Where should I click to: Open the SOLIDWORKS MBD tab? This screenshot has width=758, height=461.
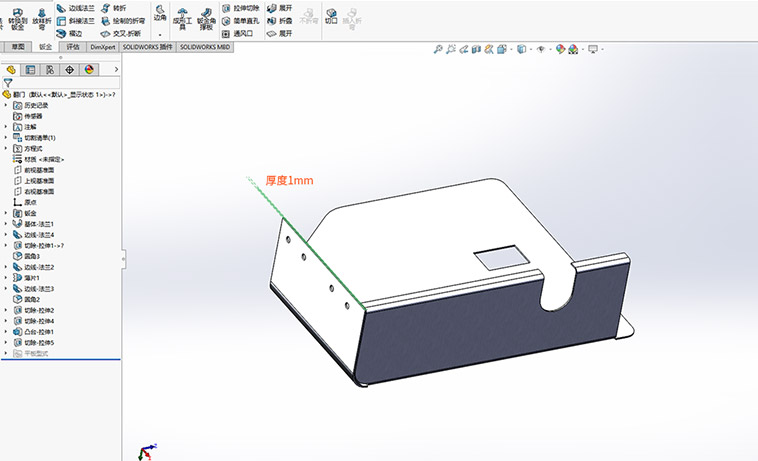point(205,46)
